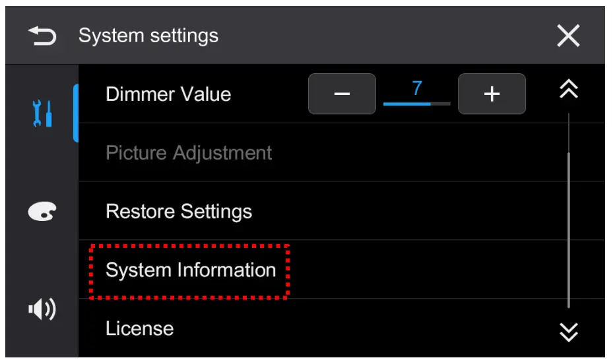
Task: Close the System settings screen
Action: (x=568, y=36)
